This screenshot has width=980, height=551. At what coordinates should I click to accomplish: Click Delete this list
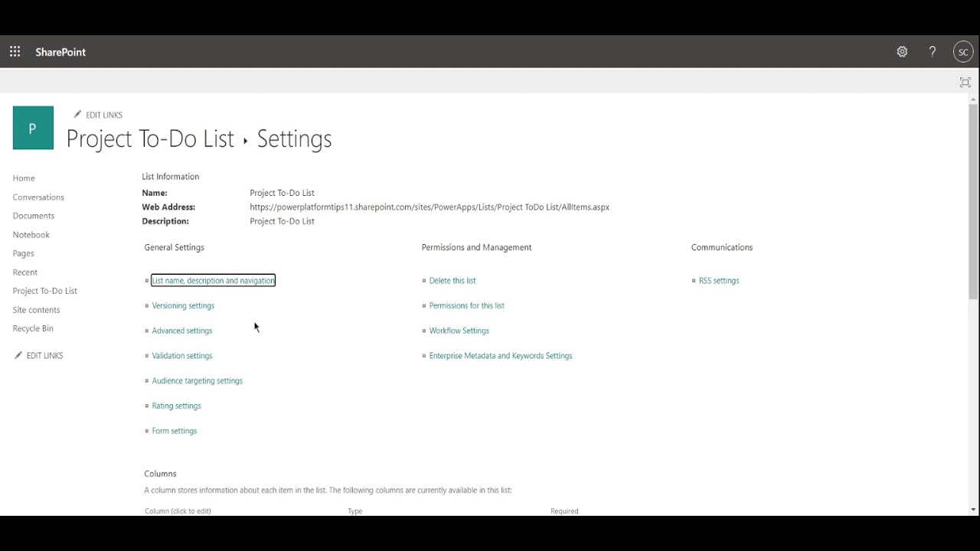pyautogui.click(x=452, y=281)
